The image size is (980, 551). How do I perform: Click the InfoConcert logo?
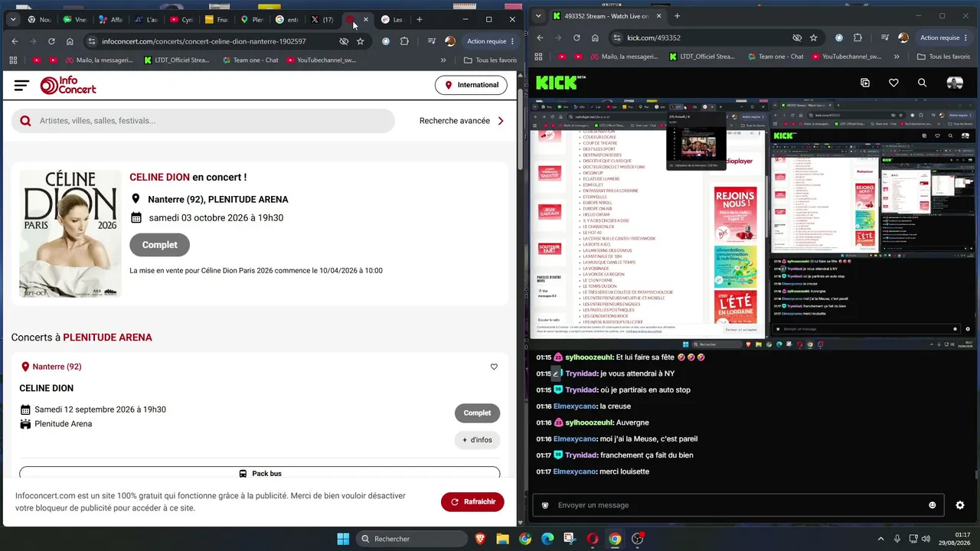click(68, 86)
